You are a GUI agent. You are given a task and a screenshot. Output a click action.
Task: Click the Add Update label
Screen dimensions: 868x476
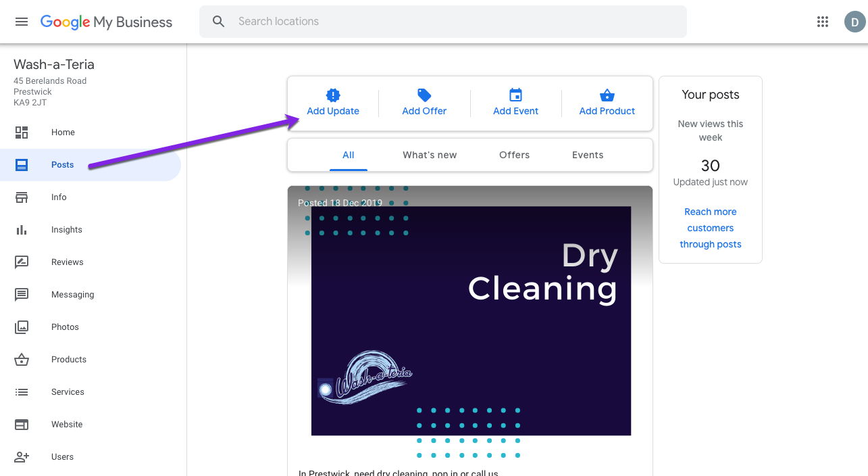point(333,112)
